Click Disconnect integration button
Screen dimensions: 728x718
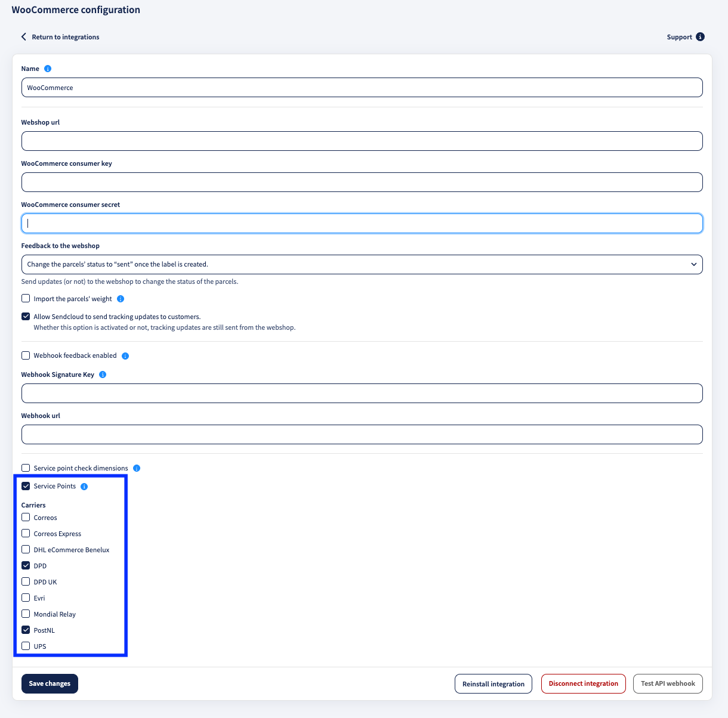584,683
